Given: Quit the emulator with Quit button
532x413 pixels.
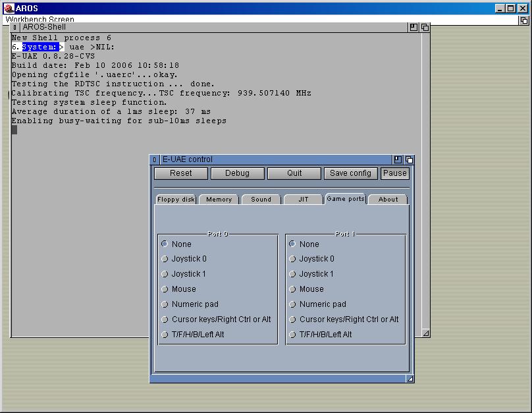Looking at the screenshot, I should [x=294, y=173].
